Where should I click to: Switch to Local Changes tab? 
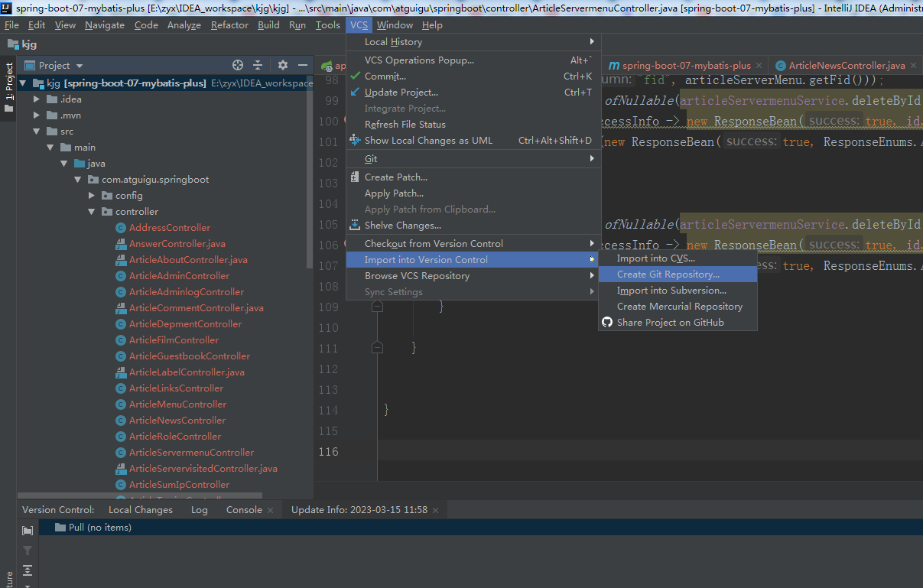141,510
